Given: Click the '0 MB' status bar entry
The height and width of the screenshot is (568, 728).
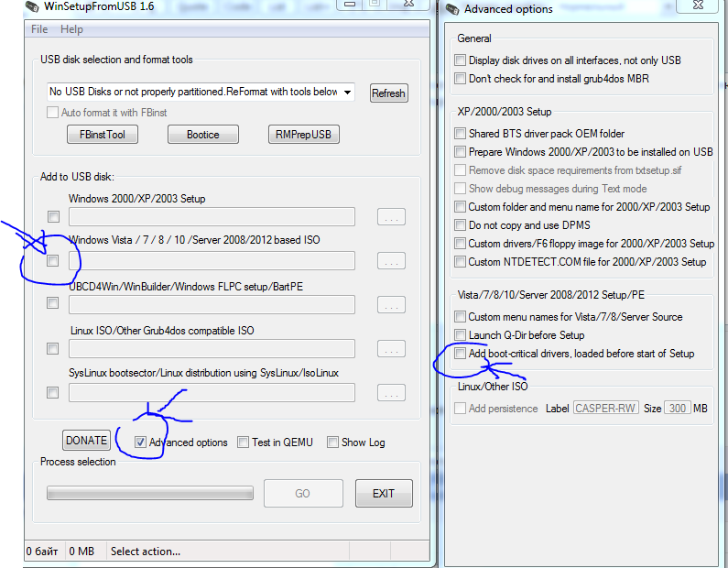Looking at the screenshot, I should coord(81,552).
